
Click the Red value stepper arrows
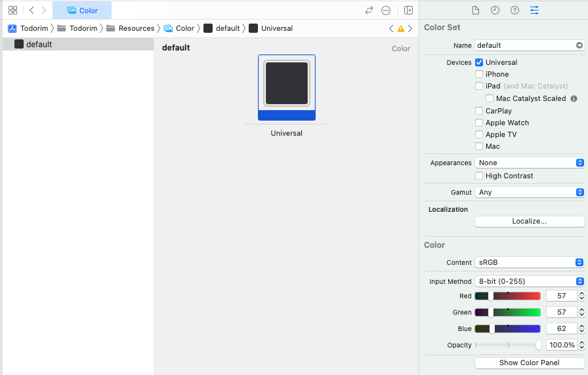pyautogui.click(x=581, y=296)
